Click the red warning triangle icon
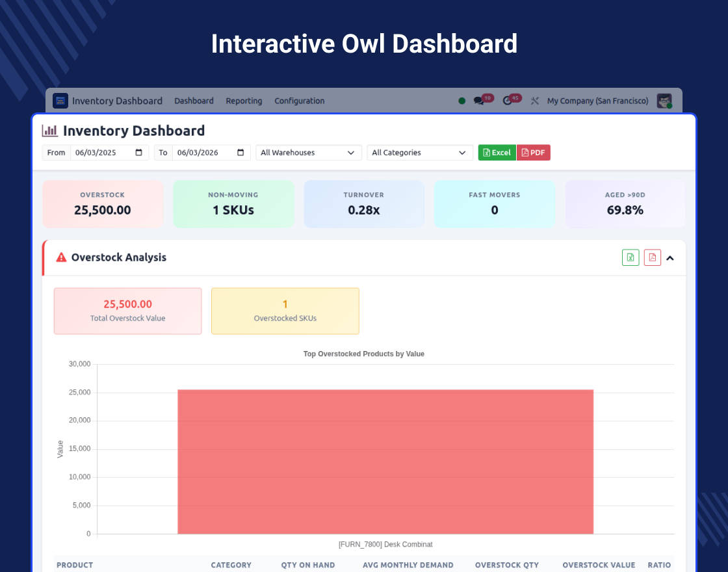Screen dimensions: 728x572 61,257
